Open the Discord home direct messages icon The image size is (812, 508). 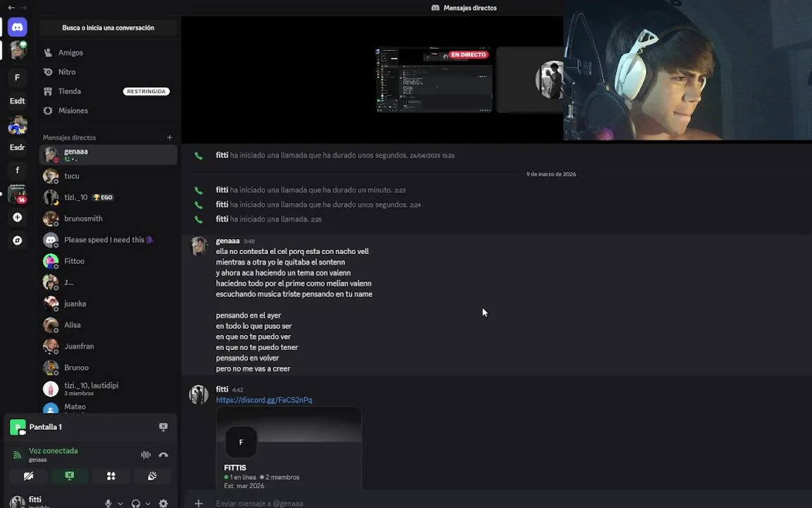click(x=17, y=27)
